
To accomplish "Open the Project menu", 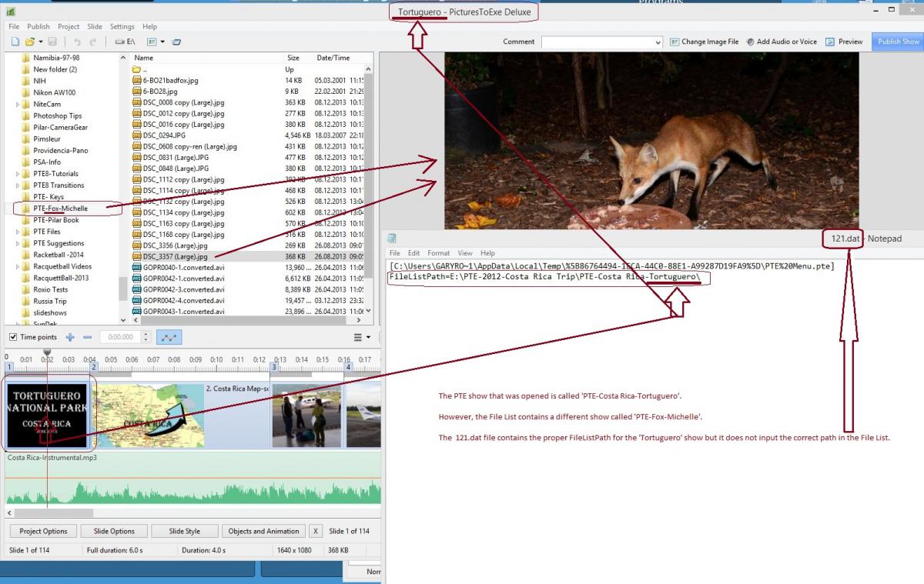I will pos(69,26).
